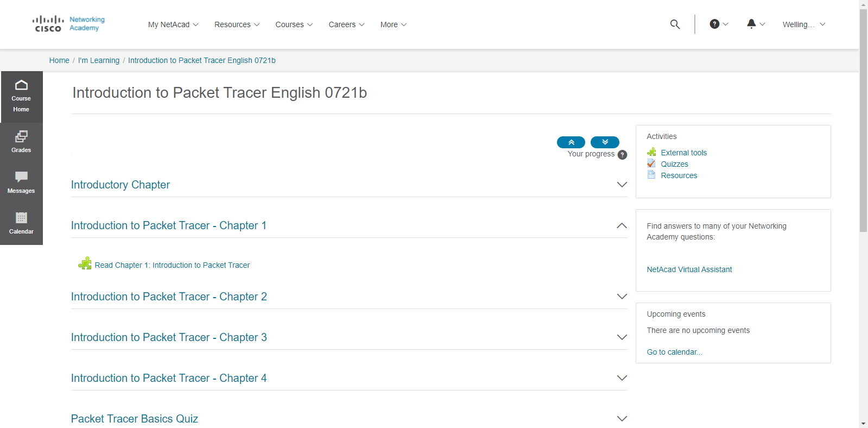
Task: Open the help question mark menu
Action: (719, 24)
